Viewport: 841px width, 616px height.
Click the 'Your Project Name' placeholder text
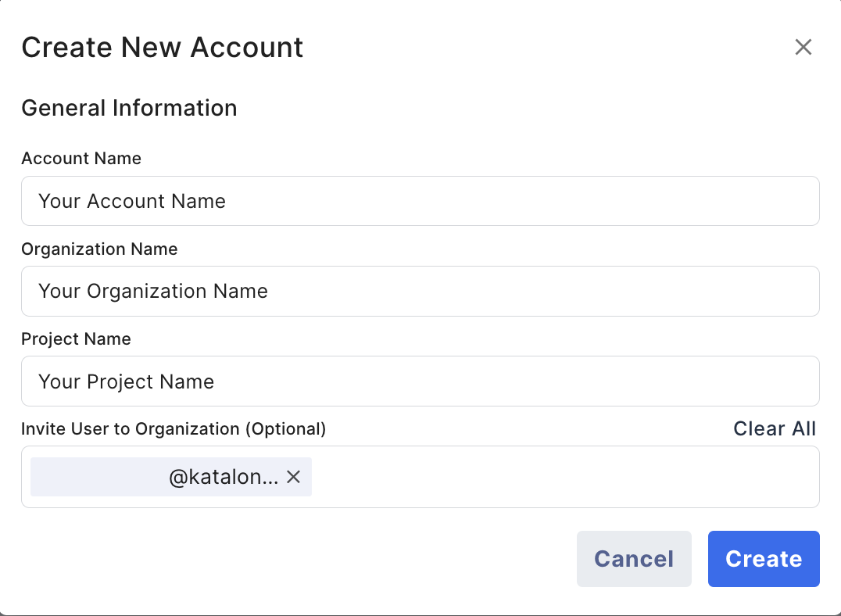pos(126,382)
